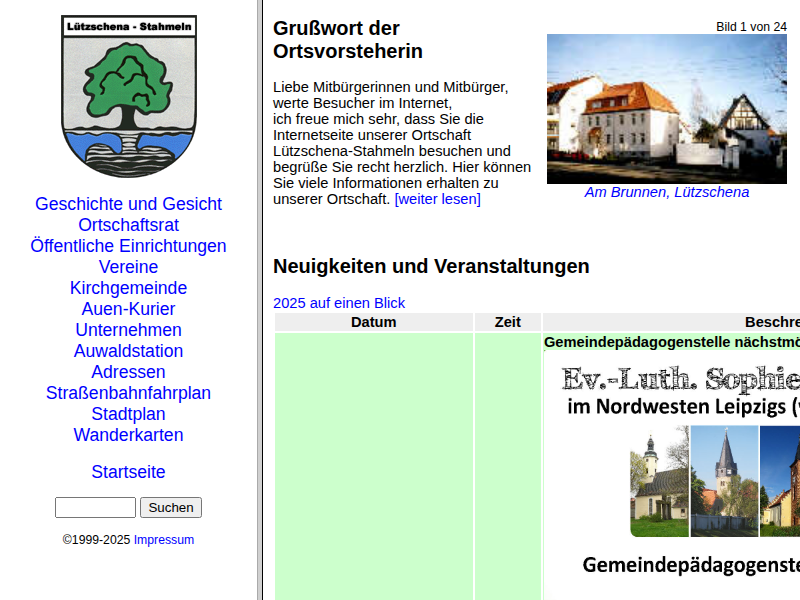View the Straßenbahnfahrplan
The image size is (800, 600).
pos(128,393)
